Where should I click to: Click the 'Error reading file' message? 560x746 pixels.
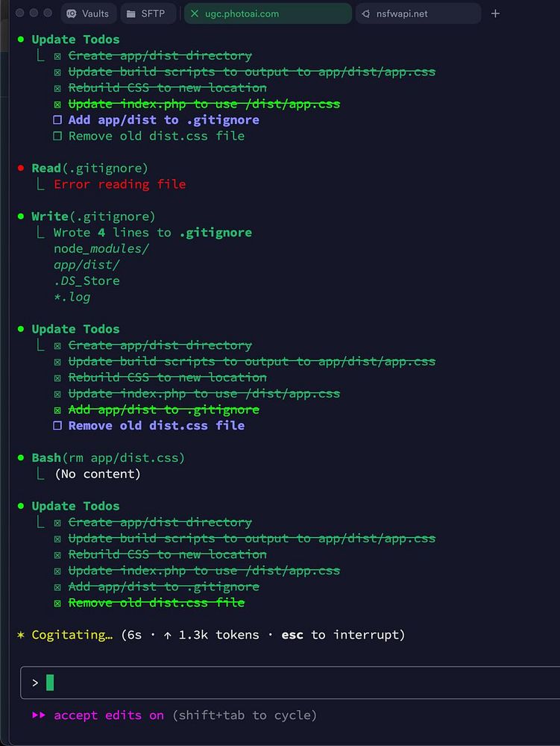tap(120, 184)
